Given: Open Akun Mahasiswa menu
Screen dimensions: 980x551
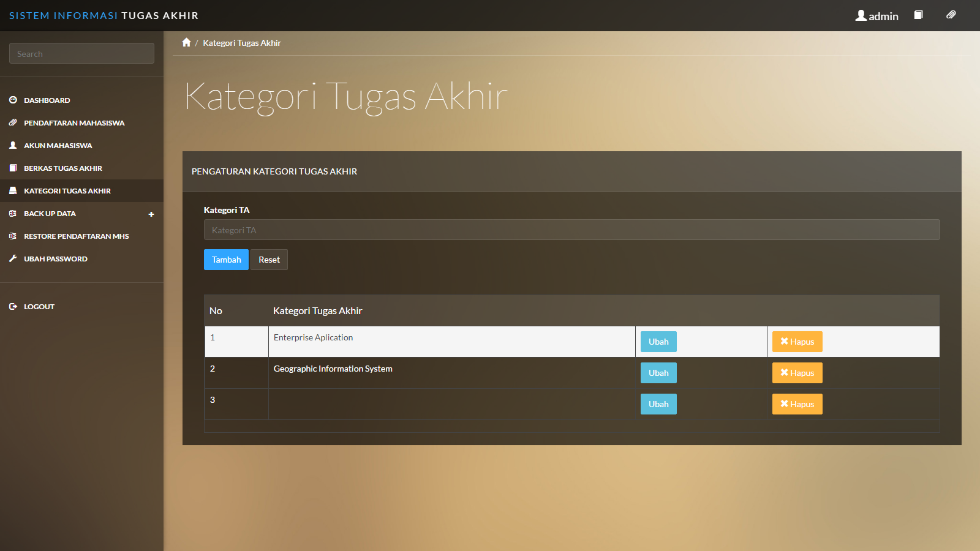Looking at the screenshot, I should (x=81, y=145).
